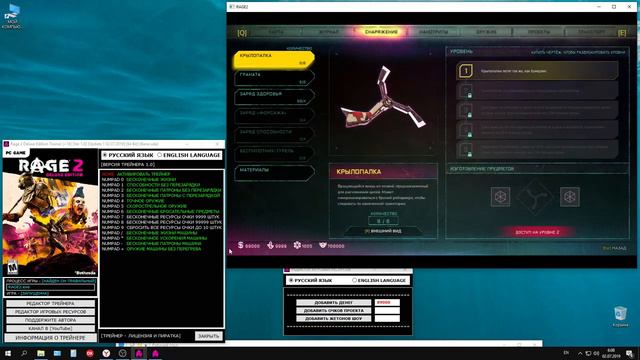Click the feltrite resource counter icon
This screenshot has width=640, height=360.
tap(270, 245)
